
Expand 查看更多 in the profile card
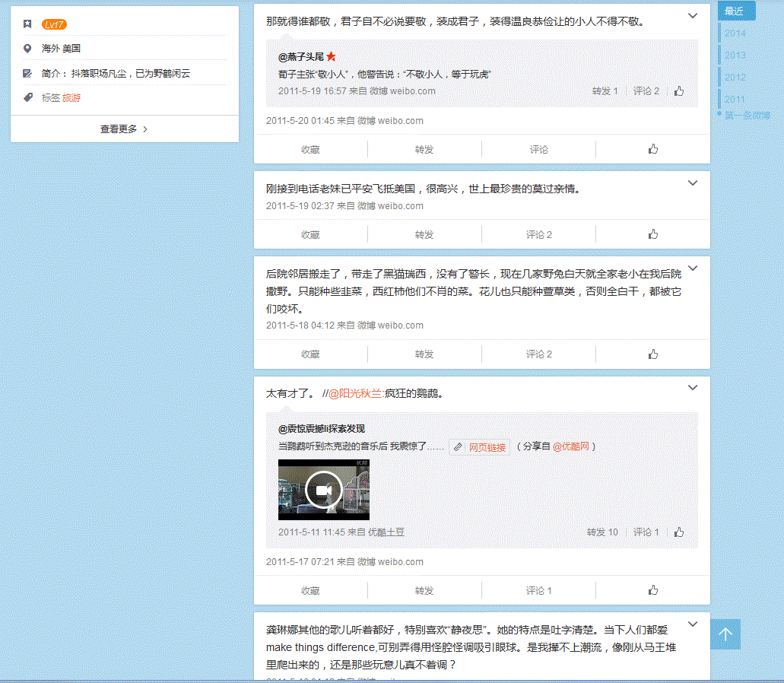[124, 129]
